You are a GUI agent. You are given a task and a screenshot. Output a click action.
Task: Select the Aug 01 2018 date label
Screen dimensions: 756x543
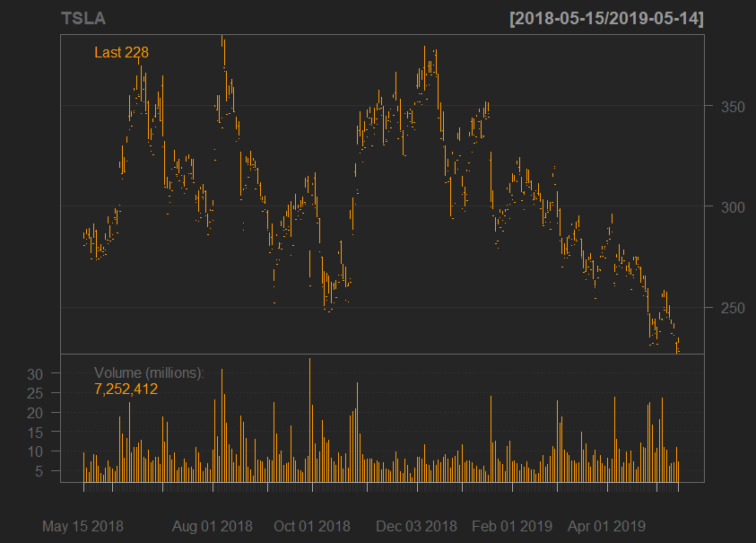pos(212,526)
